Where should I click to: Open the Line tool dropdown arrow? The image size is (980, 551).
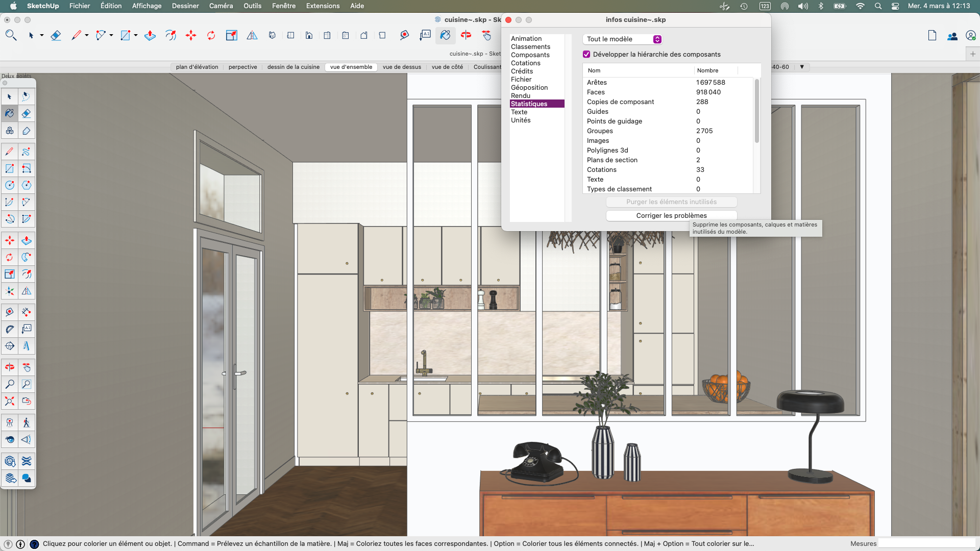tap(86, 35)
